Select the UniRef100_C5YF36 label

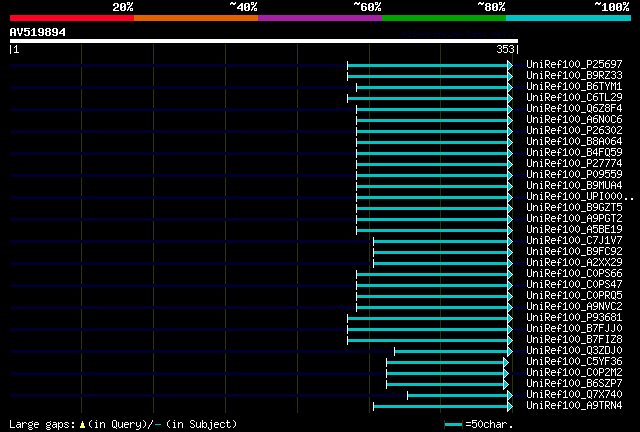(x=574, y=362)
